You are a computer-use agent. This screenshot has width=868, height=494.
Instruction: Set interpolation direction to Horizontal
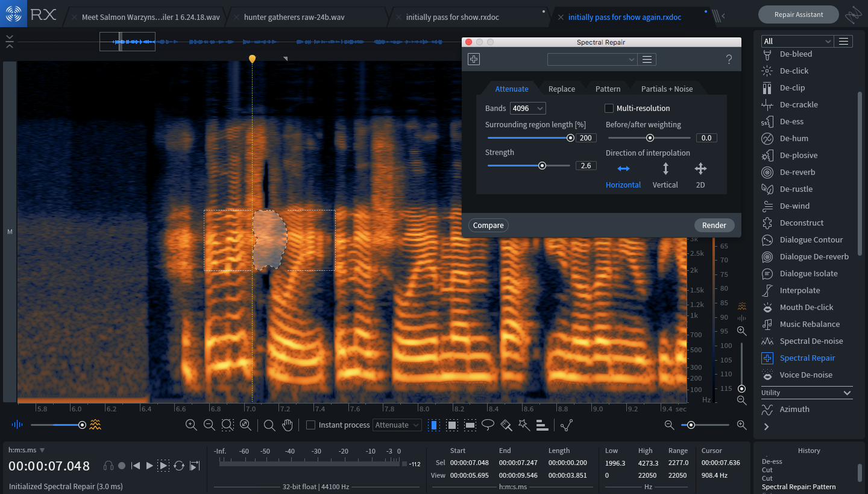623,175
